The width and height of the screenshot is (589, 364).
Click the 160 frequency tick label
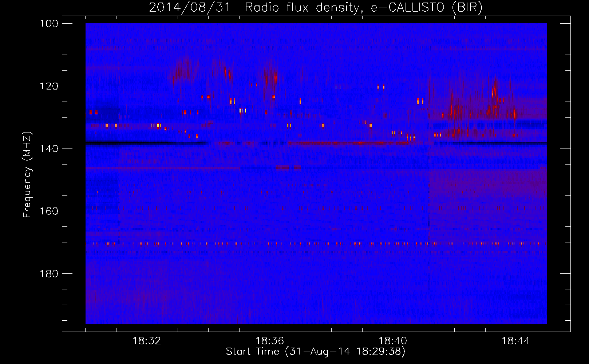pyautogui.click(x=49, y=211)
